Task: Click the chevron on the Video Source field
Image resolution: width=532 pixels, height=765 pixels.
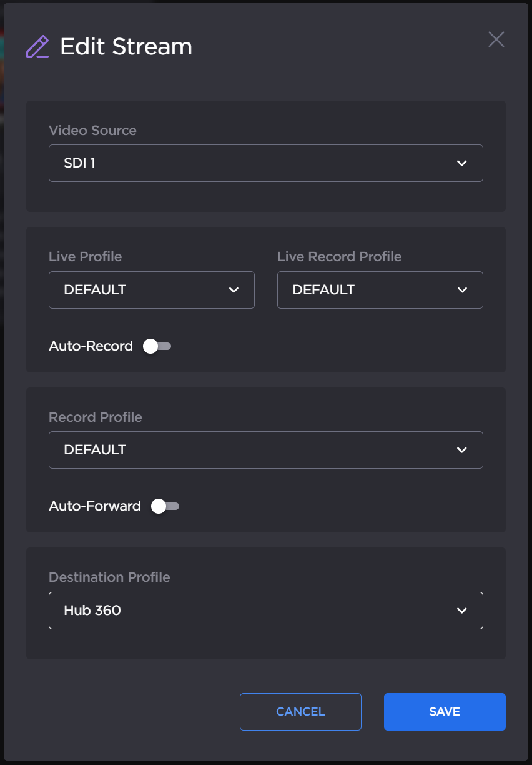Action: point(462,163)
